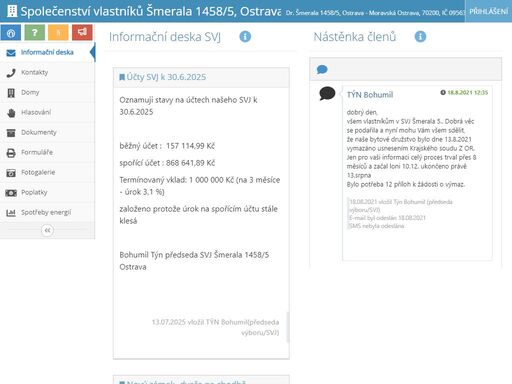Click the Společenství vlastníků Šmerala site title
Screen dimensions: 512x384
pos(151,11)
